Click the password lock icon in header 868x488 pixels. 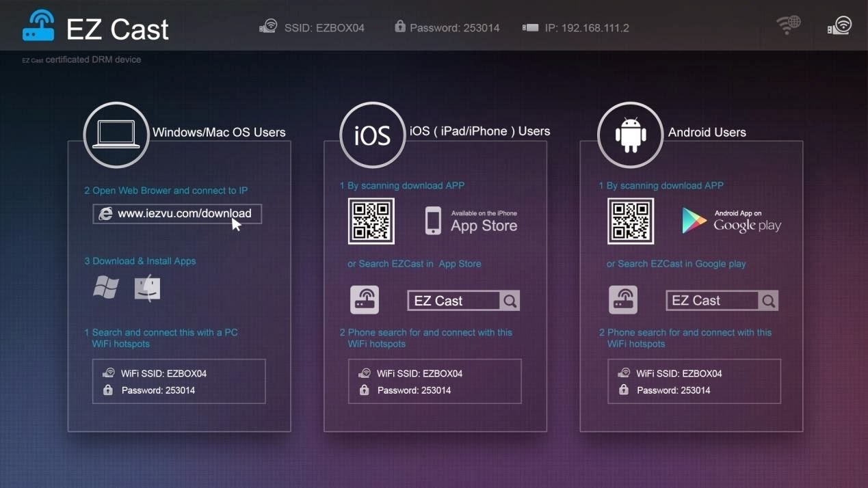[x=400, y=26]
